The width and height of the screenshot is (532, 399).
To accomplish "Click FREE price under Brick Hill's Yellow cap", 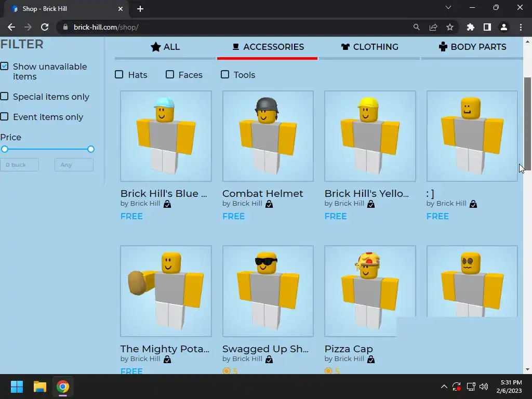I will pyautogui.click(x=336, y=216).
